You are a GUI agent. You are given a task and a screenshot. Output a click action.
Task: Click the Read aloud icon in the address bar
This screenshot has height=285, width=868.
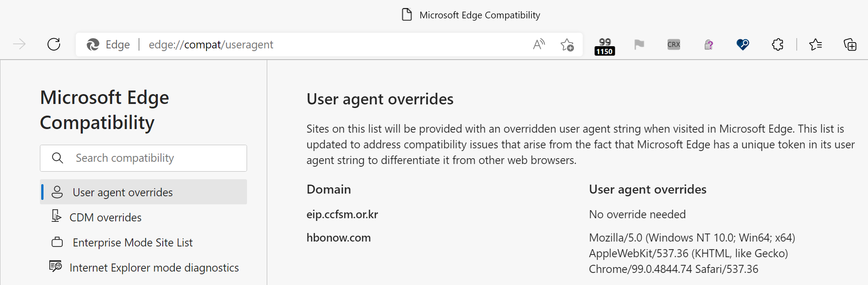(538, 44)
